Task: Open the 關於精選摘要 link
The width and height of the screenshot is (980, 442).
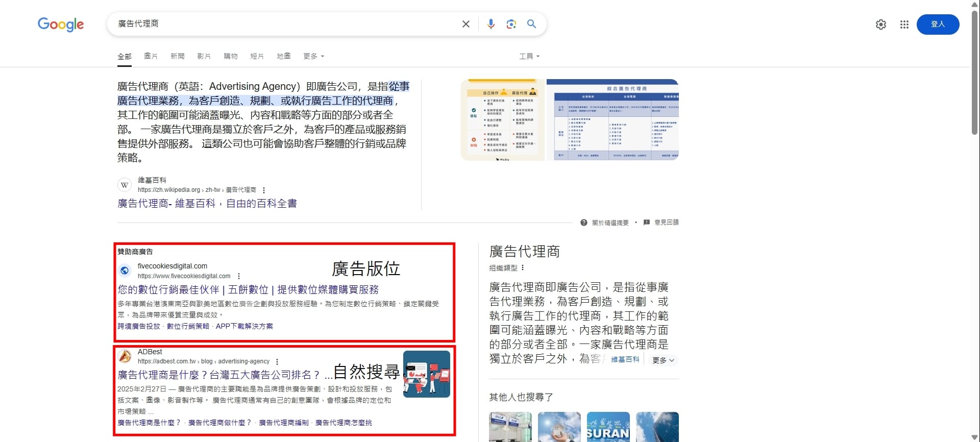Action: (x=610, y=223)
